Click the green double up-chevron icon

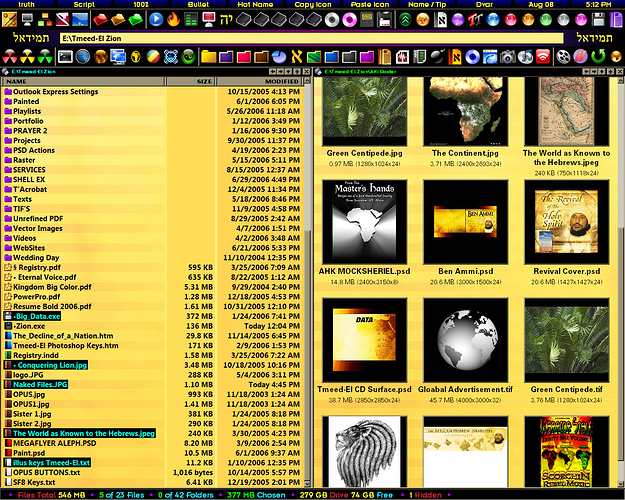[405, 20]
